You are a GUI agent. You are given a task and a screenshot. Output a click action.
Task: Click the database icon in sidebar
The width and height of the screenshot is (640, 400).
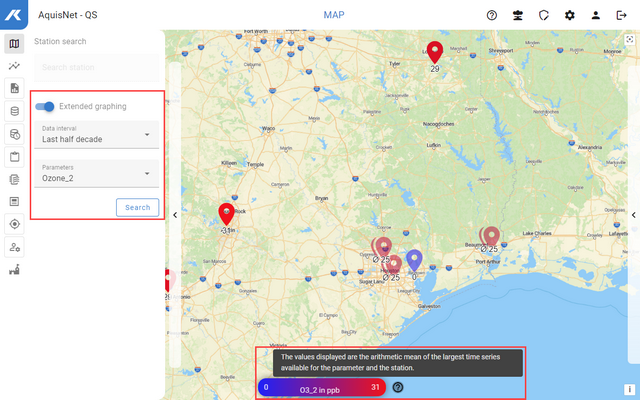(14, 111)
